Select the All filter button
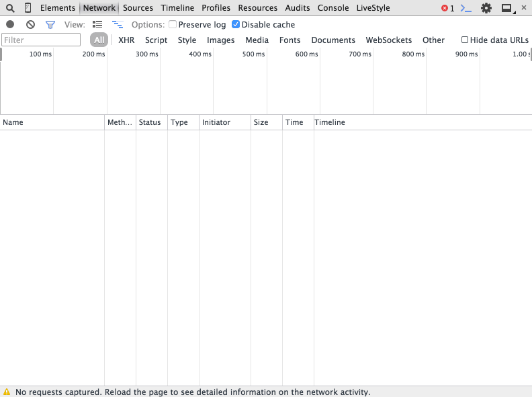 [99, 40]
